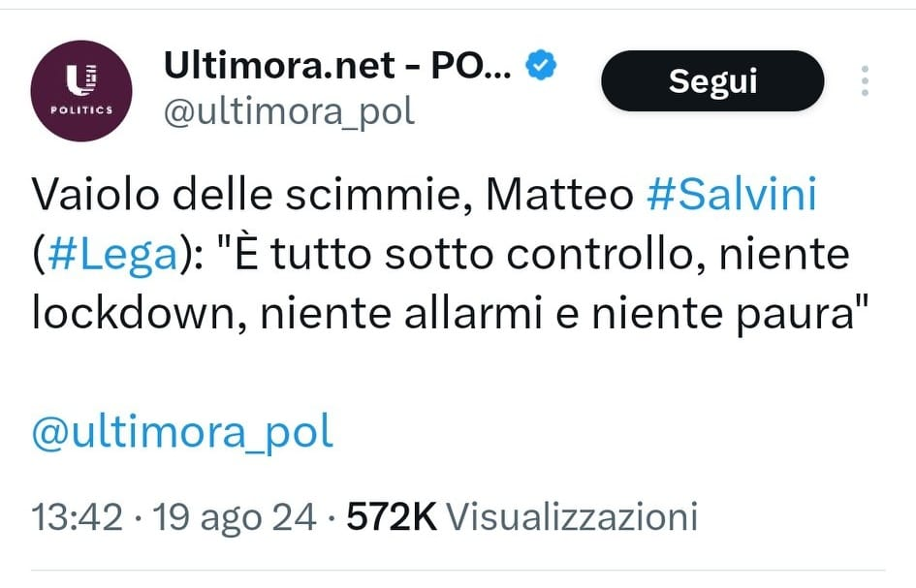Click the blue verified checkmark badge
916x588 pixels.
click(541, 66)
